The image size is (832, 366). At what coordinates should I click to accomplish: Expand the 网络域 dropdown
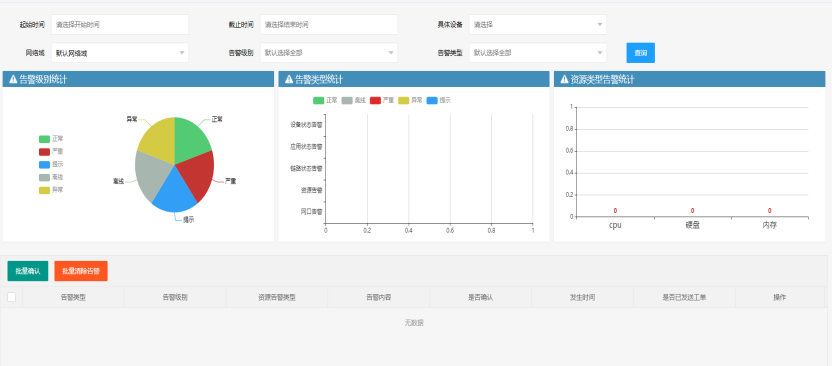tap(120, 53)
